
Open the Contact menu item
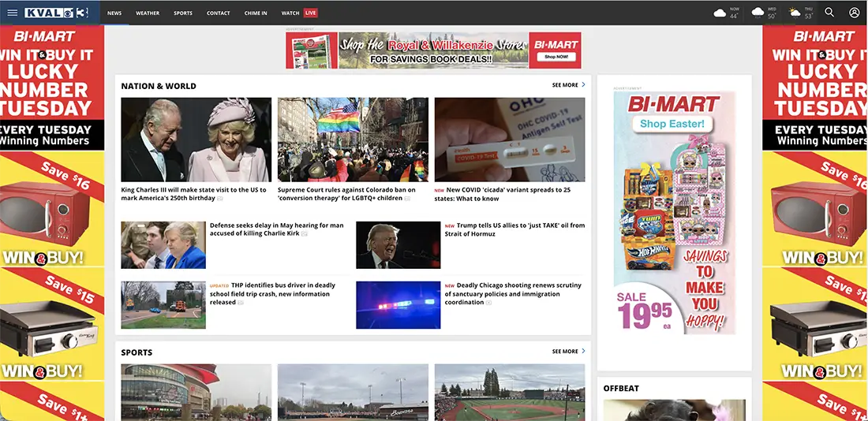point(219,13)
